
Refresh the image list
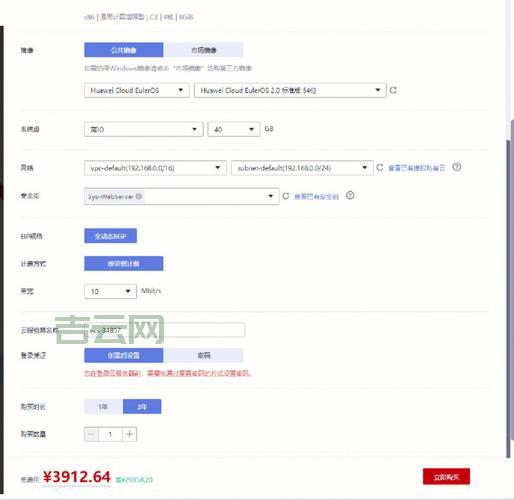tap(393, 90)
